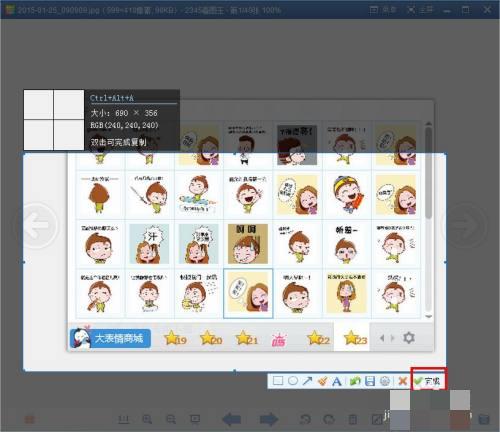Select the 汗 sticker with girl

[x=149, y=244]
